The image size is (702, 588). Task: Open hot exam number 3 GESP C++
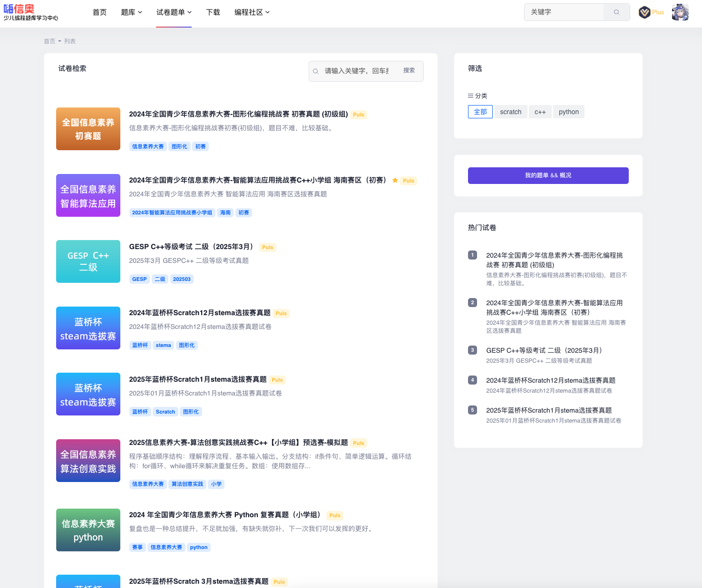coord(546,350)
